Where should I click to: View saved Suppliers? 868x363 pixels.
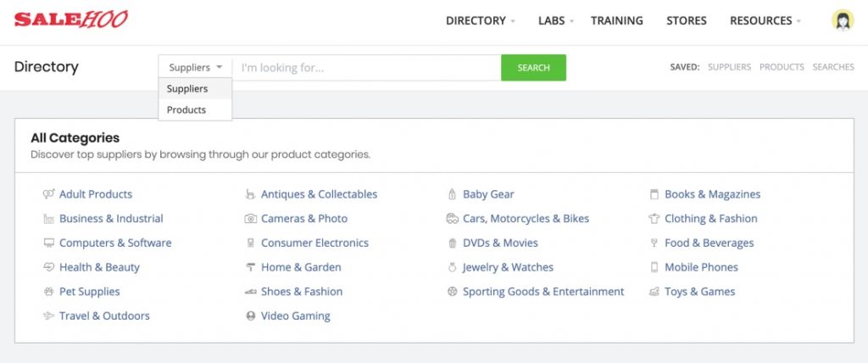pos(730,67)
